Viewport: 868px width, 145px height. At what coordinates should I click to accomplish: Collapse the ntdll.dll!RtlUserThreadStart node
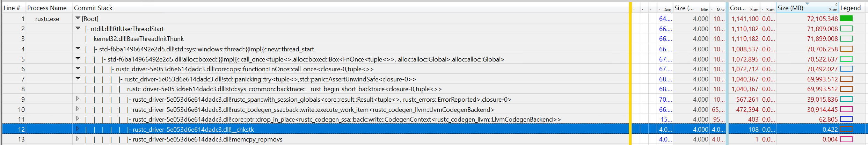pyautogui.click(x=78, y=28)
